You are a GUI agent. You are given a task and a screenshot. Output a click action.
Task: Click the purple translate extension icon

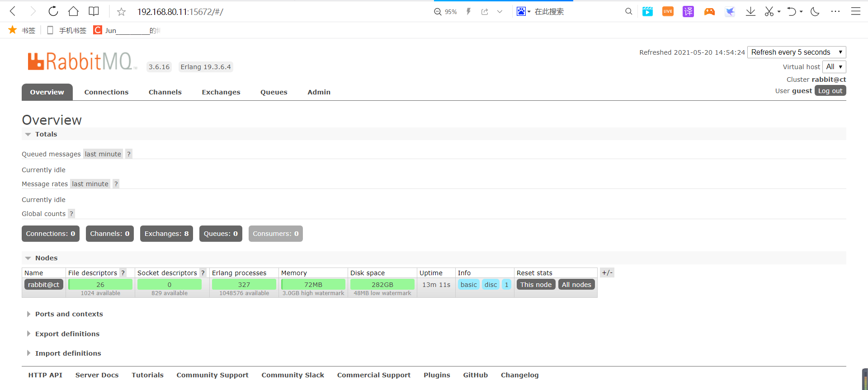coord(688,12)
